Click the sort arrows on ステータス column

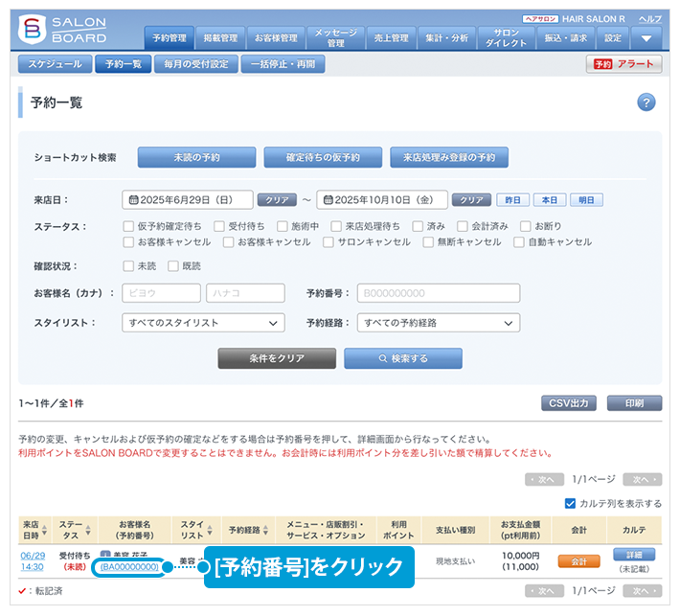(87, 531)
